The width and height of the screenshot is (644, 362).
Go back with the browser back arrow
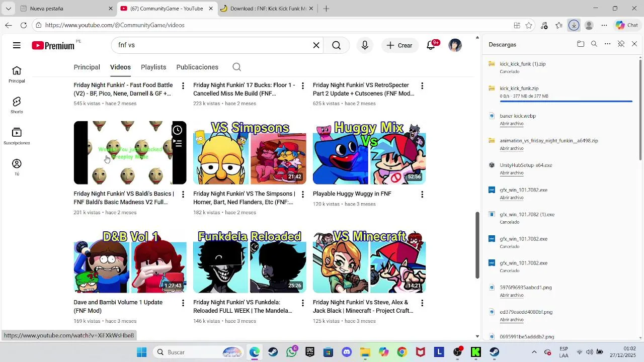pos(9,25)
